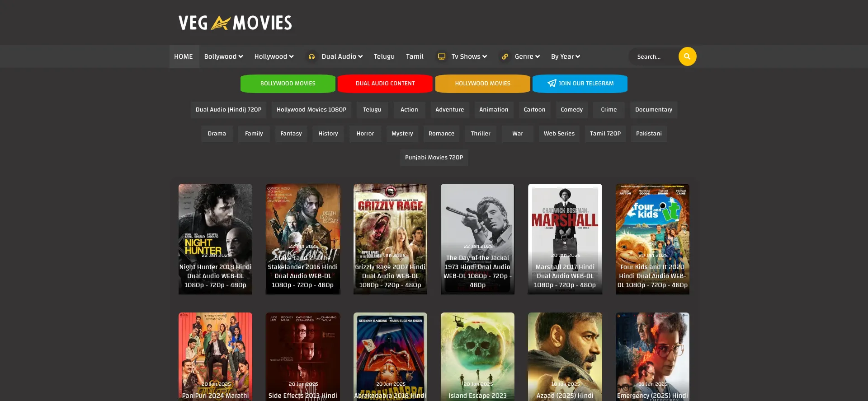The image size is (868, 401).
Task: Open the Night Hunter 2018 movie poster
Action: (x=215, y=239)
